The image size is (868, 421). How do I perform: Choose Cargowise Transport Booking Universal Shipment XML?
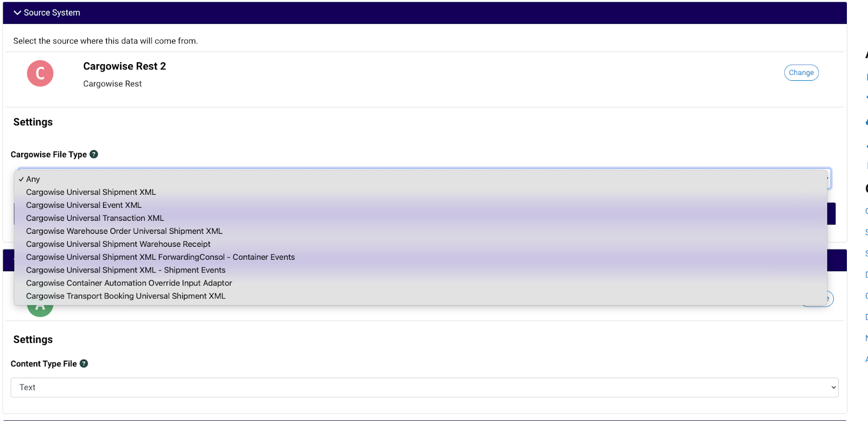click(420, 296)
